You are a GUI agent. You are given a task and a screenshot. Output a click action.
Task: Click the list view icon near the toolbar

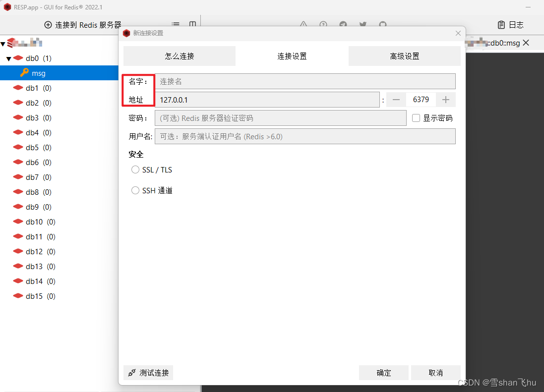(x=176, y=23)
